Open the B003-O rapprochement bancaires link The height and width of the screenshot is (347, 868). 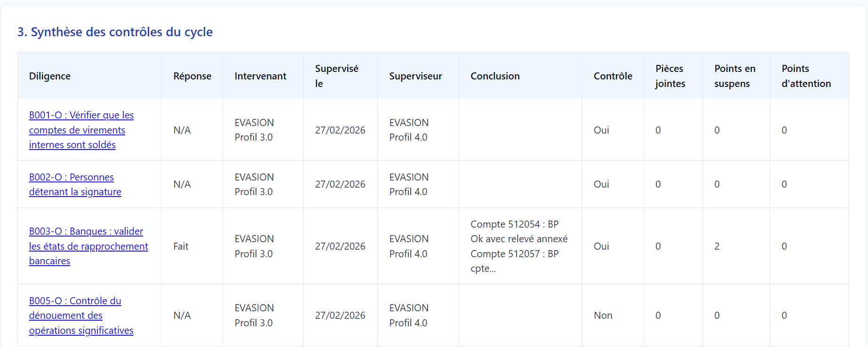point(88,246)
